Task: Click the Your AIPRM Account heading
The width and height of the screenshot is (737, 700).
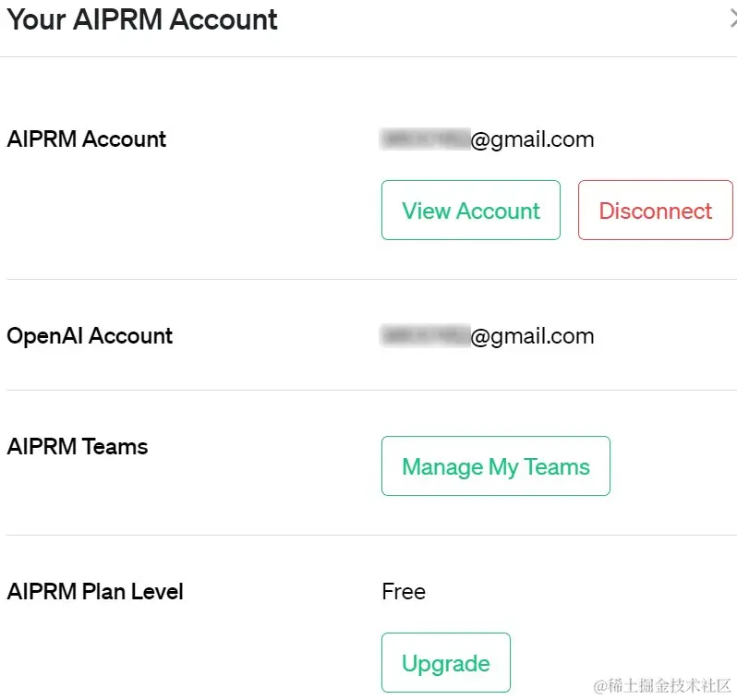Action: coord(142,19)
